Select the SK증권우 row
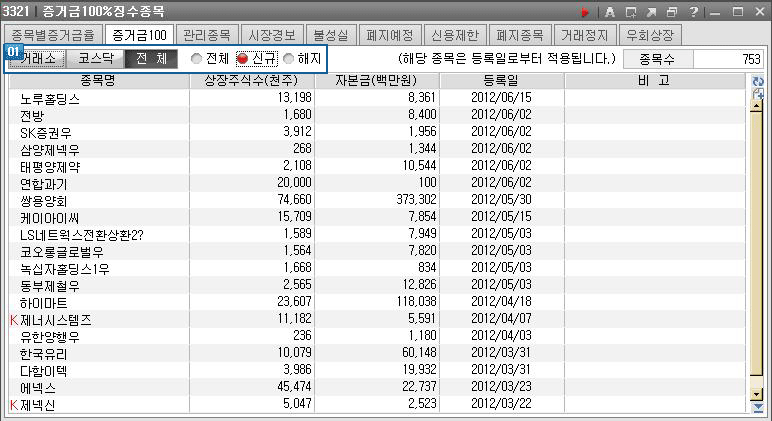Viewport: 772px width, 421px height. tap(377, 132)
